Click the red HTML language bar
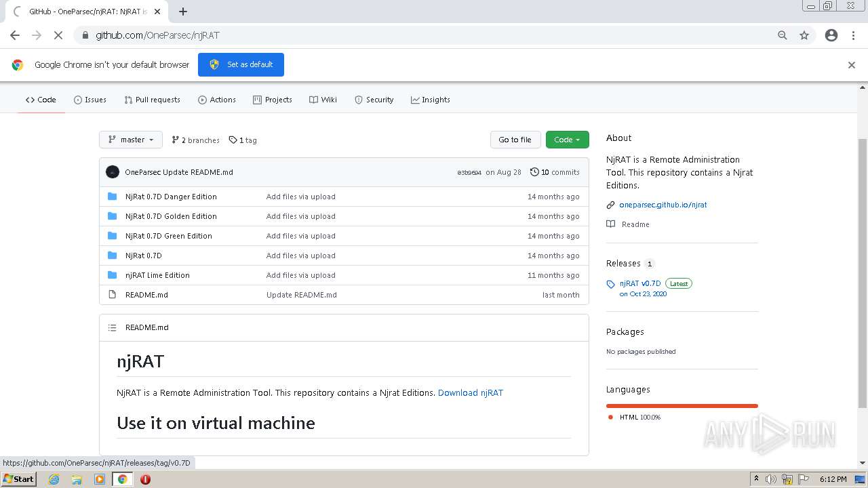This screenshot has height=488, width=868. coord(682,406)
